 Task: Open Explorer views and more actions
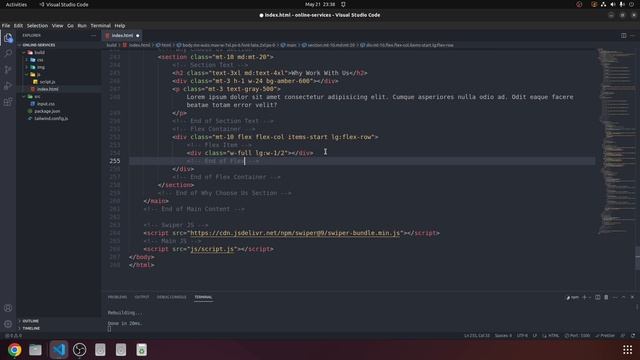(x=93, y=36)
